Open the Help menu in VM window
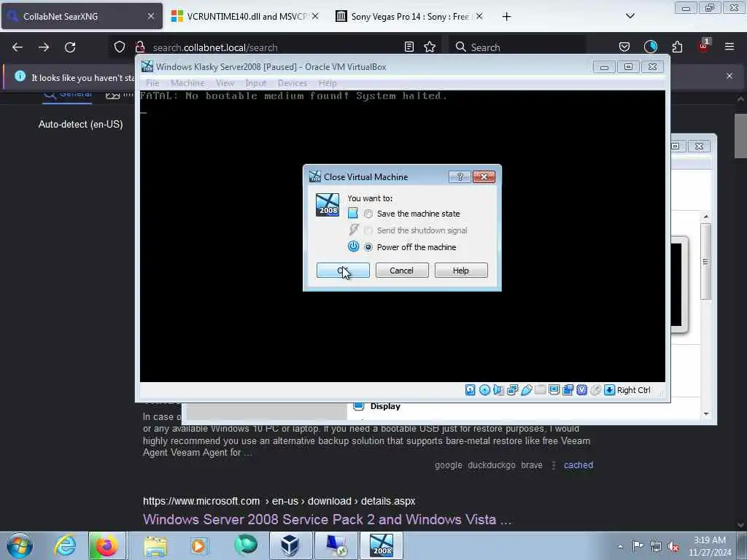 coord(328,83)
